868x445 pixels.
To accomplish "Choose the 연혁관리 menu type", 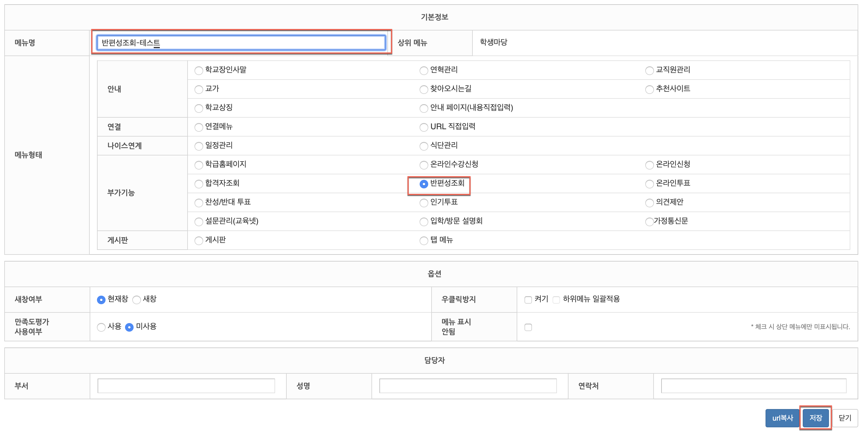I will [x=424, y=70].
